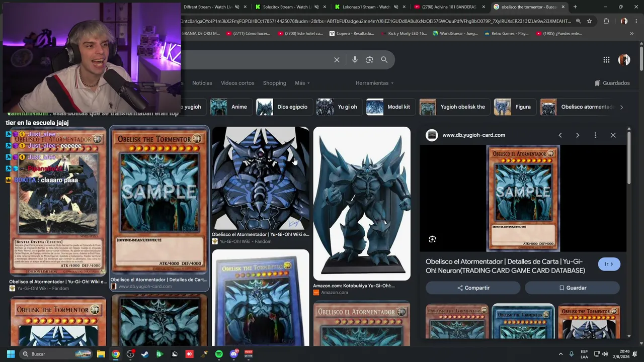Image resolution: width=644 pixels, height=362 pixels.
Task: Open the Neuron card database title link
Action: pos(505,266)
